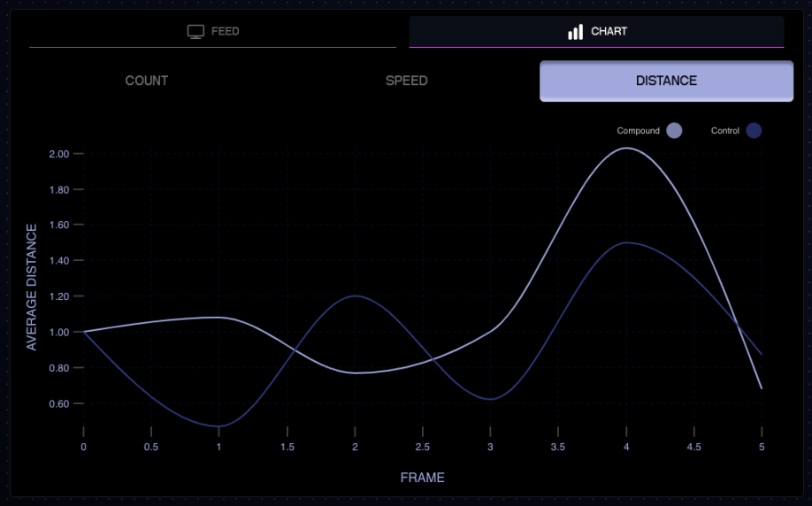Click the 2.00 label on the y-axis
Image resolution: width=812 pixels, height=506 pixels.
click(x=59, y=154)
